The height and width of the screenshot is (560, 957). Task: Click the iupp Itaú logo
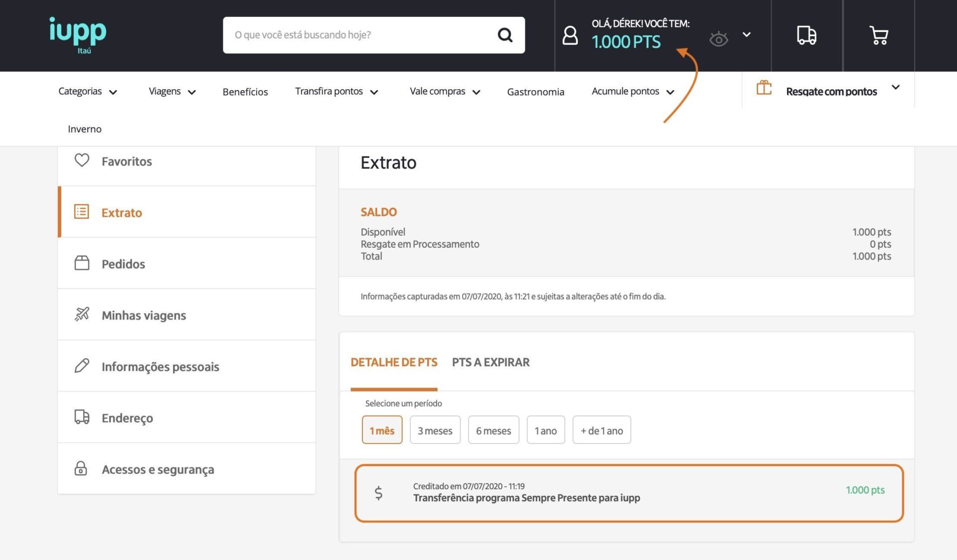tap(78, 35)
